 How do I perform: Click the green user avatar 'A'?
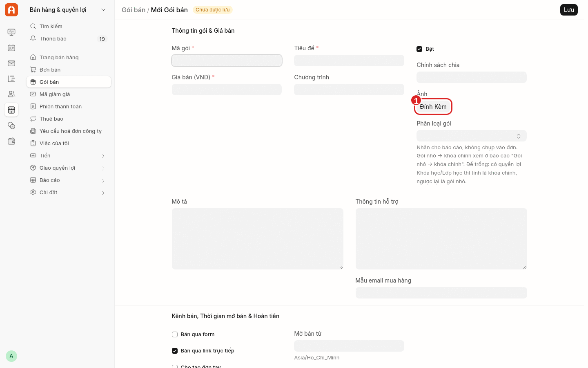[x=11, y=356]
